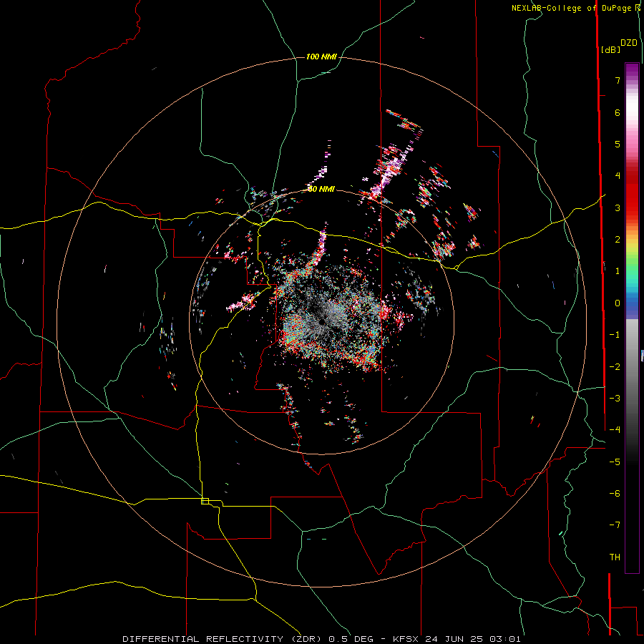Click the 7 value on the dB scale

(x=618, y=80)
